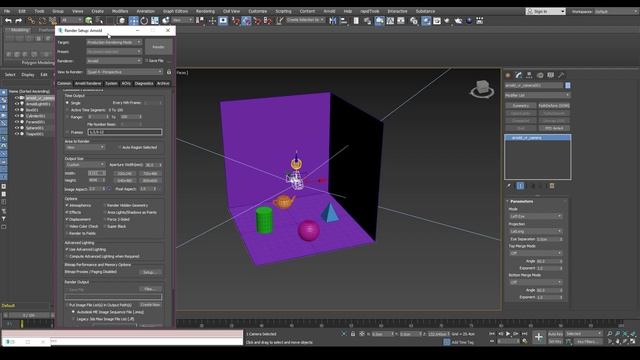Click the Play Animation button

click(x=508, y=334)
